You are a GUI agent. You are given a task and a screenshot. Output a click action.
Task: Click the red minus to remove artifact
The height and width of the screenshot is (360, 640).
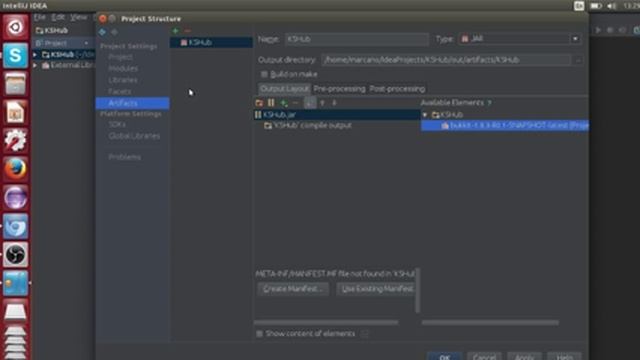pos(187,31)
